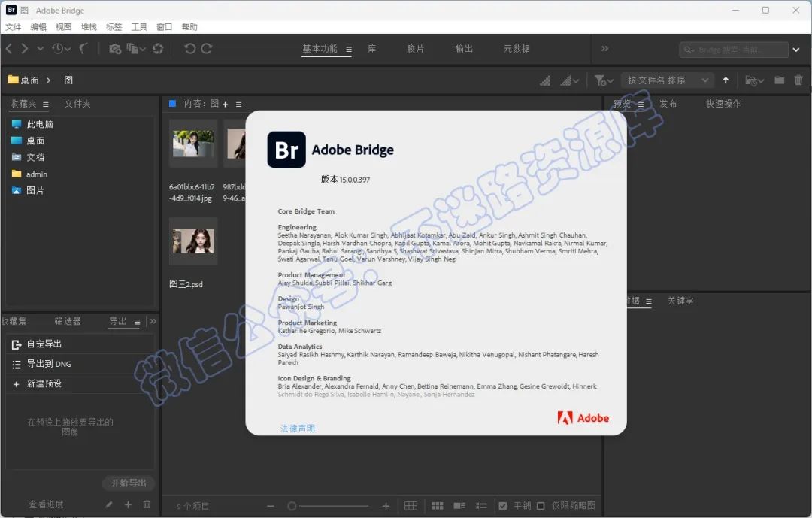Select 文档 in favorites
Image resolution: width=812 pixels, height=518 pixels.
28,157
